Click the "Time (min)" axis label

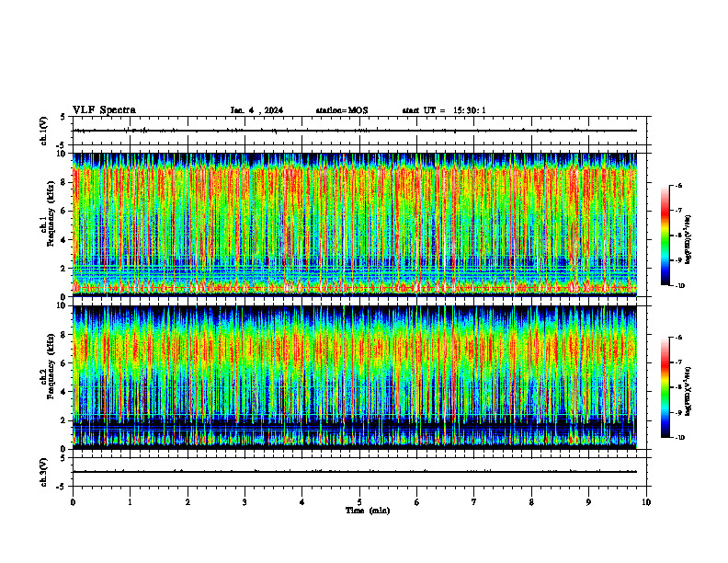(368, 511)
